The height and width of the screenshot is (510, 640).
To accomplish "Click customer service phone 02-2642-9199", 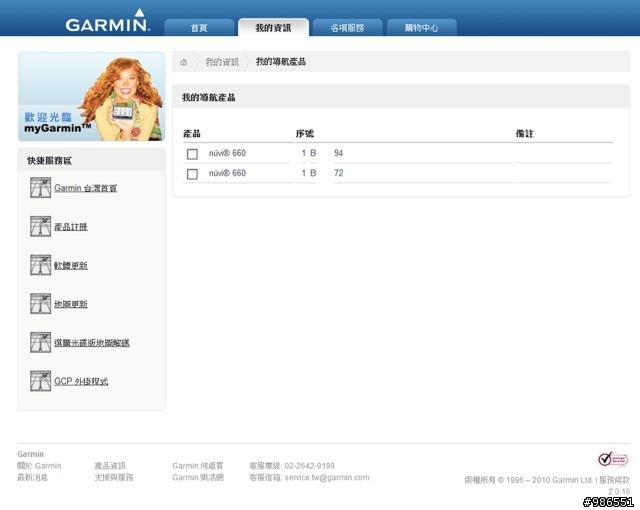I will click(x=309, y=466).
